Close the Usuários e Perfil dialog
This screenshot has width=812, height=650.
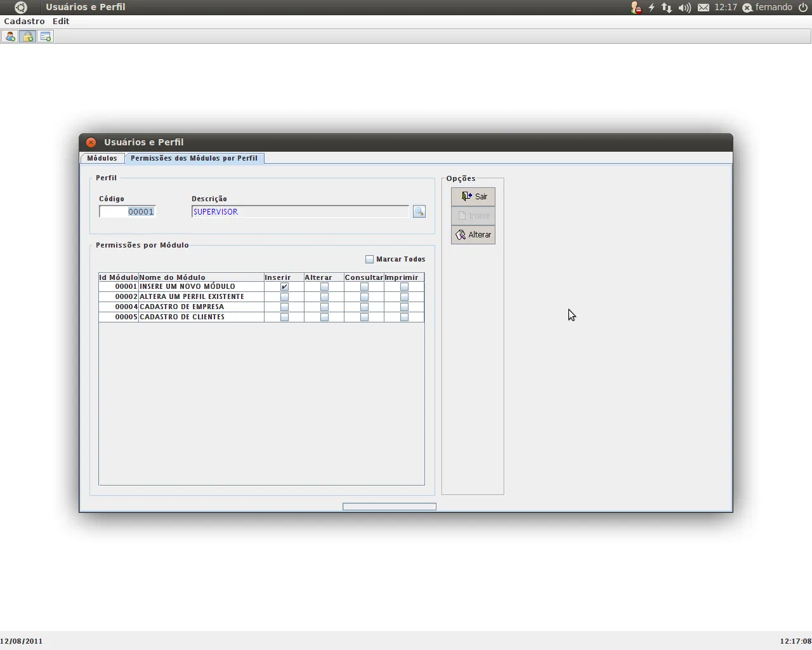pos(91,142)
